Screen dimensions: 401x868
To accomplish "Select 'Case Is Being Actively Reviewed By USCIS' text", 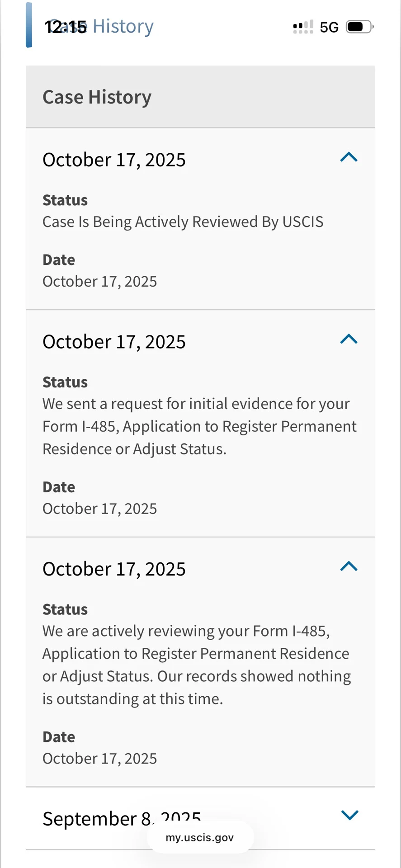I will click(183, 222).
